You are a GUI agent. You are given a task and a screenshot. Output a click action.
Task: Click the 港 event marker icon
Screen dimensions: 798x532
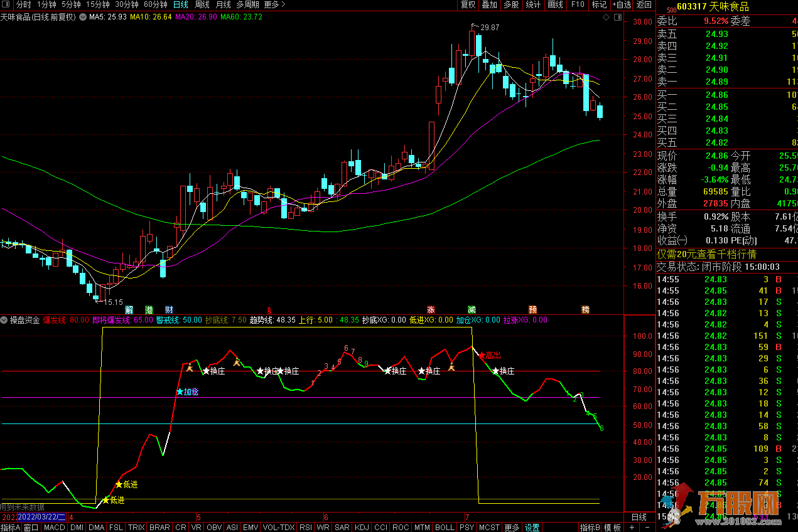tap(149, 309)
